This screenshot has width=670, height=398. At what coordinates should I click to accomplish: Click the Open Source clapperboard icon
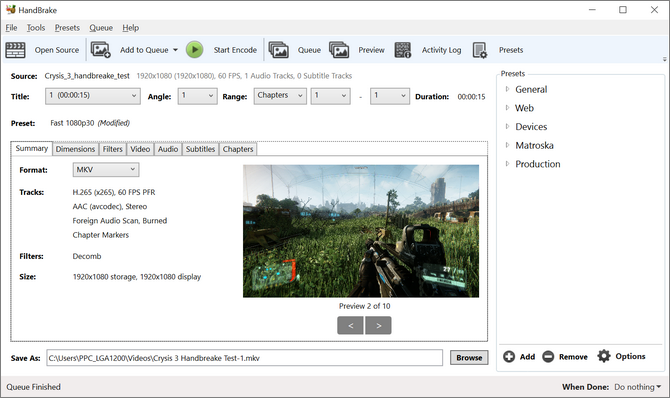coord(15,50)
